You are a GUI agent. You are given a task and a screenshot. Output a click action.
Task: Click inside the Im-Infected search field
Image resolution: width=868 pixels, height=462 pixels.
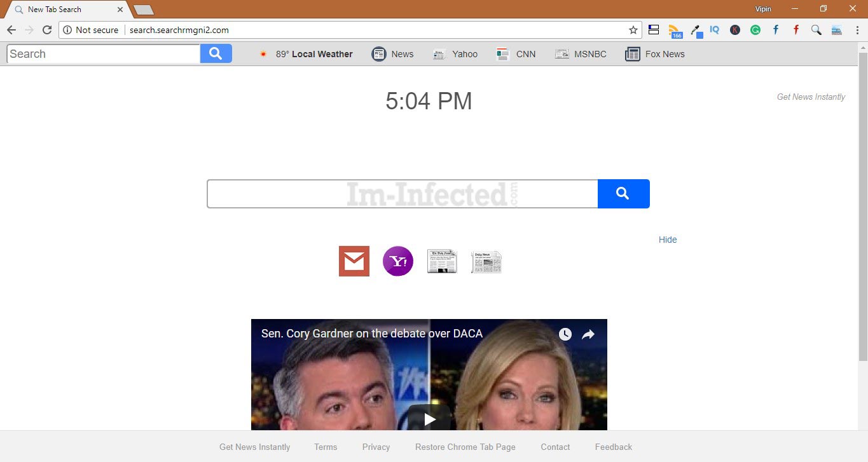[x=401, y=193]
